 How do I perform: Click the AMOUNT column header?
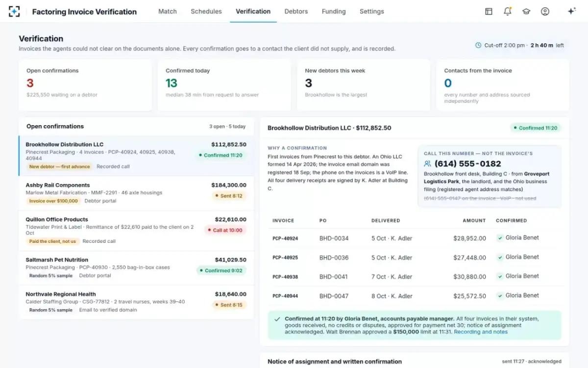coord(474,221)
